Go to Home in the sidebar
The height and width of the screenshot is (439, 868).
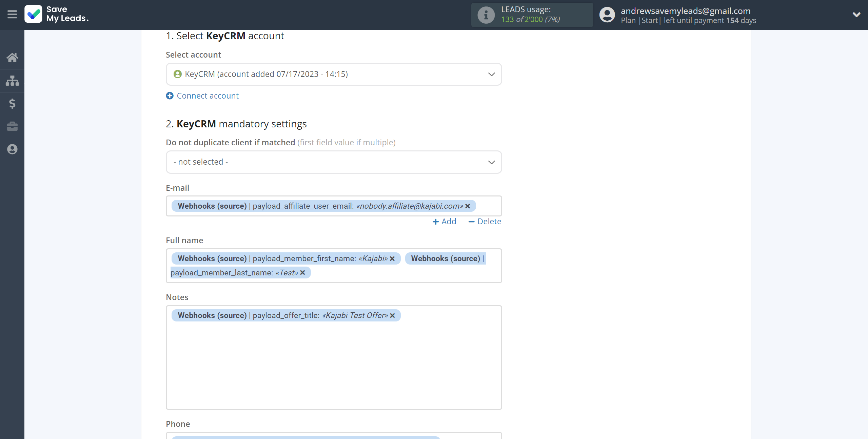pos(12,58)
